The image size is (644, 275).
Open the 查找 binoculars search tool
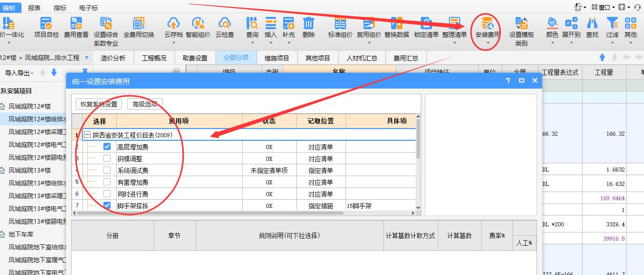tap(592, 27)
